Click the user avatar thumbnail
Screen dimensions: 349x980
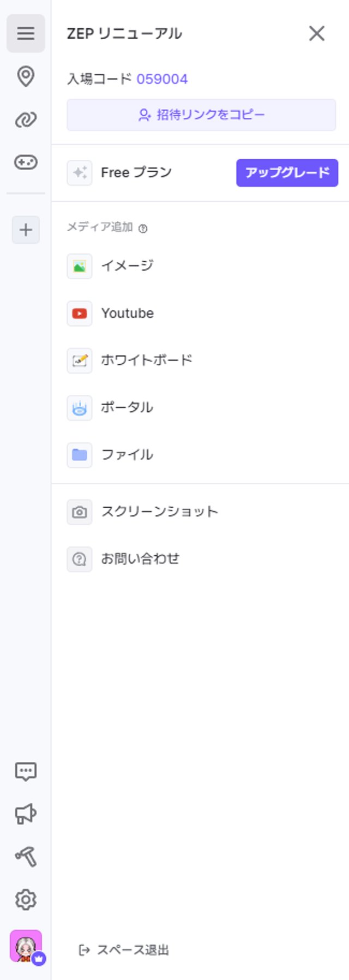click(x=26, y=946)
